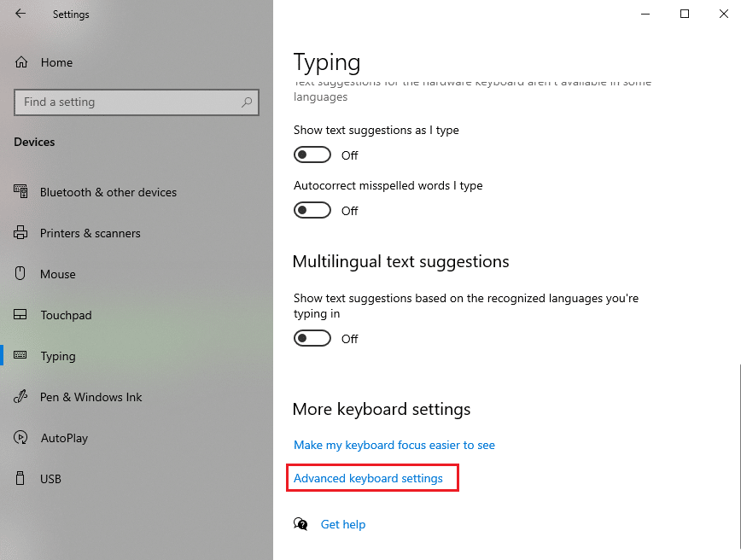Enable multilingual text suggestions toggle
741x560 pixels.
click(312, 338)
